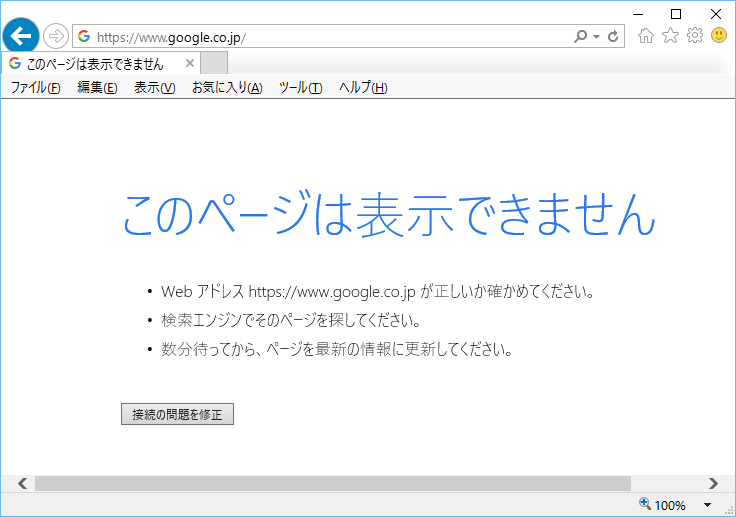Open the ヘルプ(H) menu
This screenshot has width=736, height=517.
point(363,88)
